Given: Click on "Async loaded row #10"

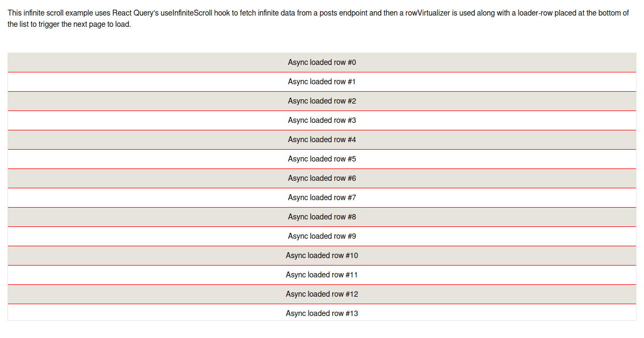Looking at the screenshot, I should [x=322, y=255].
